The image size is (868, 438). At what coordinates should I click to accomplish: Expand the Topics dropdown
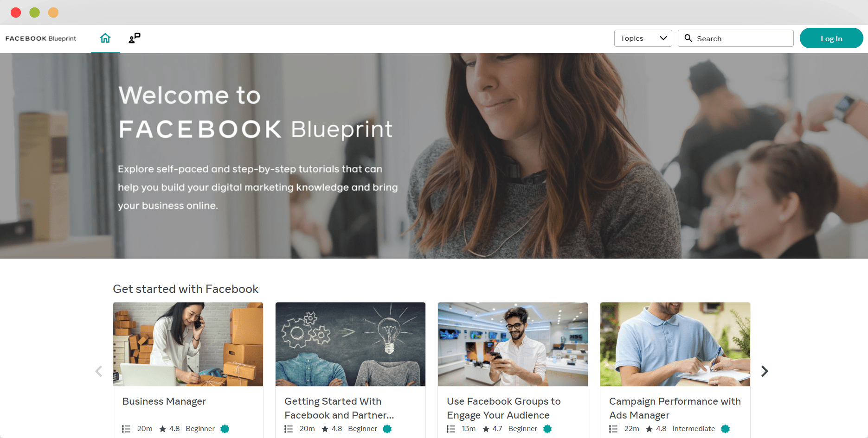coord(643,38)
